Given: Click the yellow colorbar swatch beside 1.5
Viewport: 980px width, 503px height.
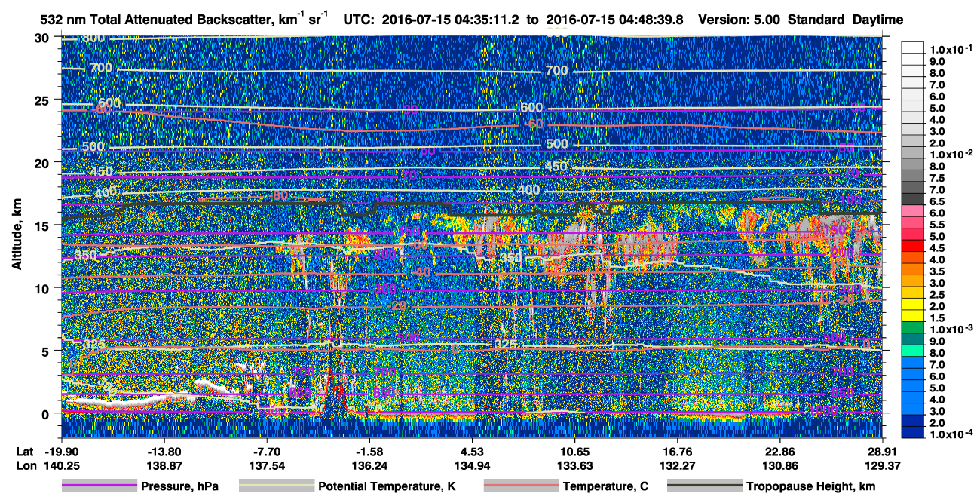Looking at the screenshot, I should tap(914, 318).
